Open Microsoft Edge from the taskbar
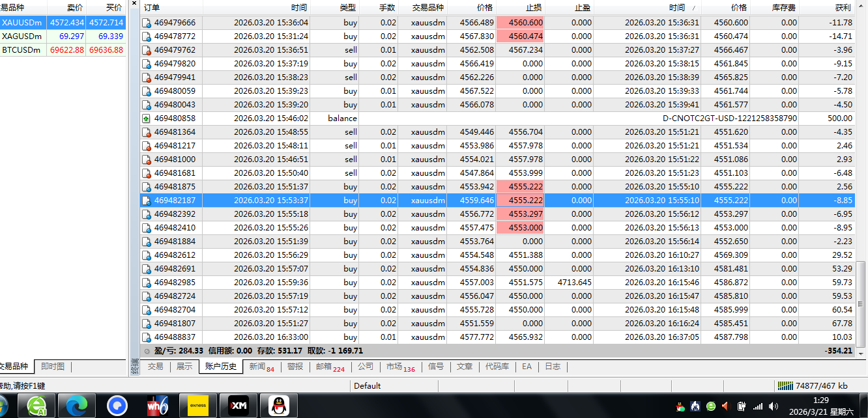The width and height of the screenshot is (868, 418). [x=76, y=406]
